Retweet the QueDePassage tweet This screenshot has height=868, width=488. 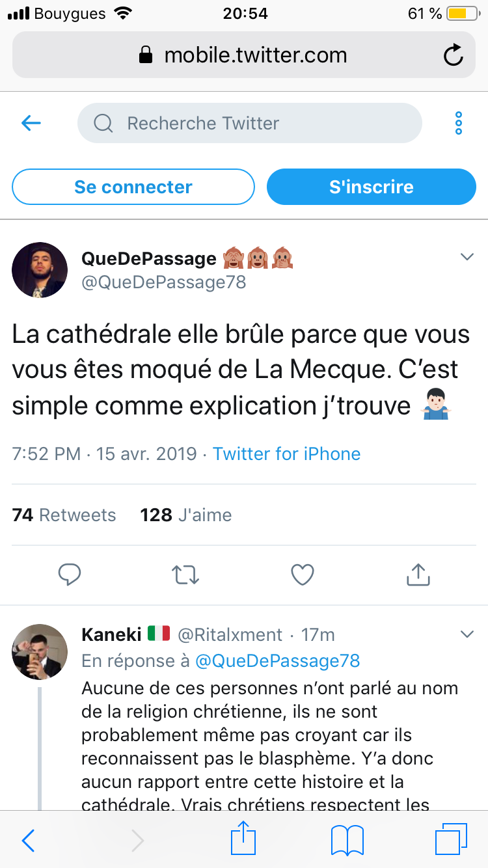185,575
